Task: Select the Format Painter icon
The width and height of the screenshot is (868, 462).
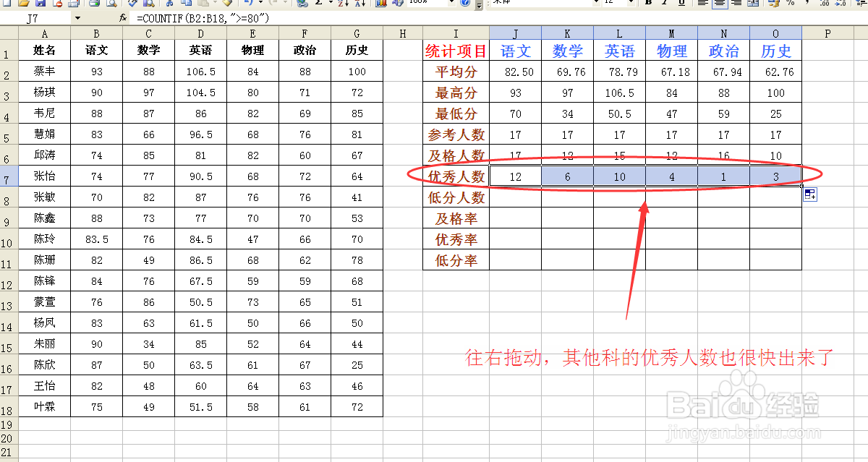Action: point(227,4)
